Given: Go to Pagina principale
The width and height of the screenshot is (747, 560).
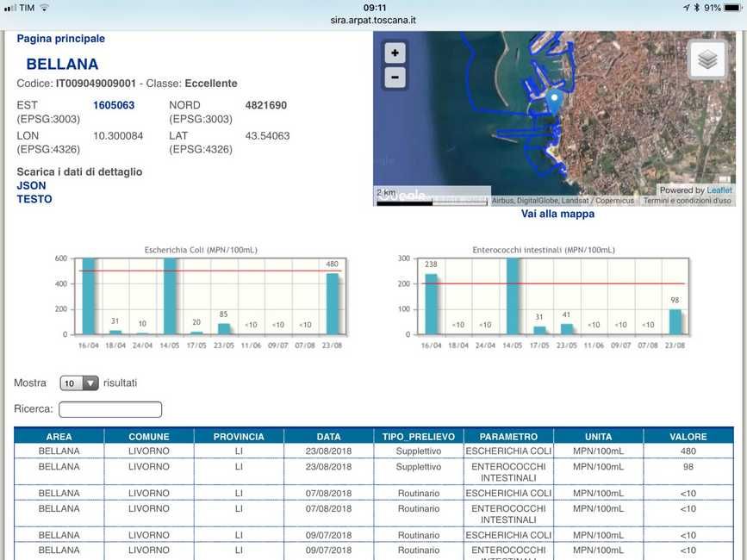Looking at the screenshot, I should click(x=61, y=39).
